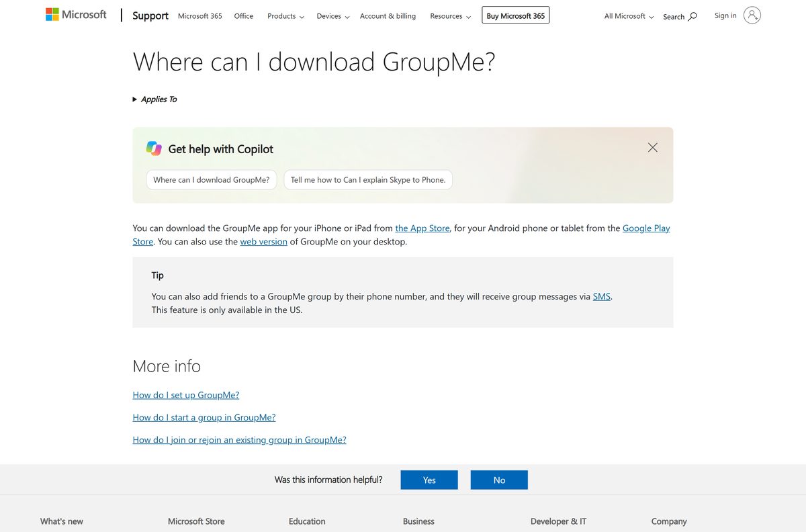The width and height of the screenshot is (806, 532).
Task: Click the Business footer heading
Action: tap(418, 521)
